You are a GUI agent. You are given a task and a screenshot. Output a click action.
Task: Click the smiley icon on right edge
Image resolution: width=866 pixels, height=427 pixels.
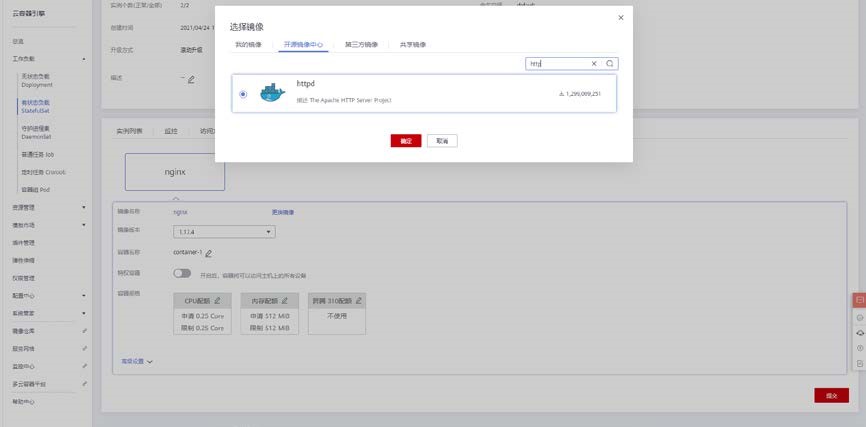click(x=859, y=318)
